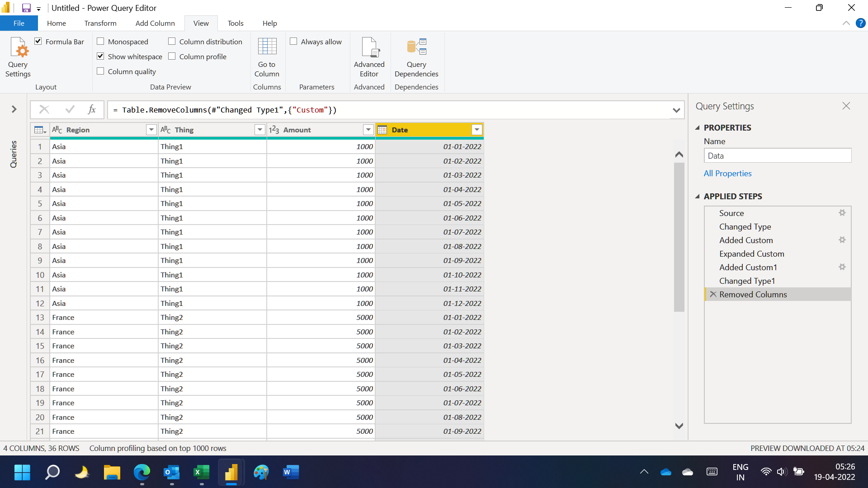This screenshot has height=488, width=868.
Task: Click the save icon in title bar
Action: (26, 8)
